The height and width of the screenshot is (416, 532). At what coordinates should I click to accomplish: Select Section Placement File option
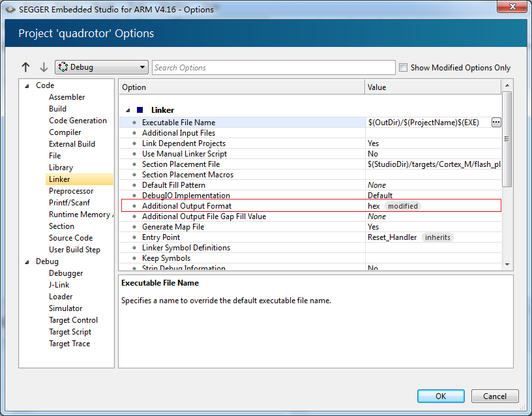(x=310, y=164)
